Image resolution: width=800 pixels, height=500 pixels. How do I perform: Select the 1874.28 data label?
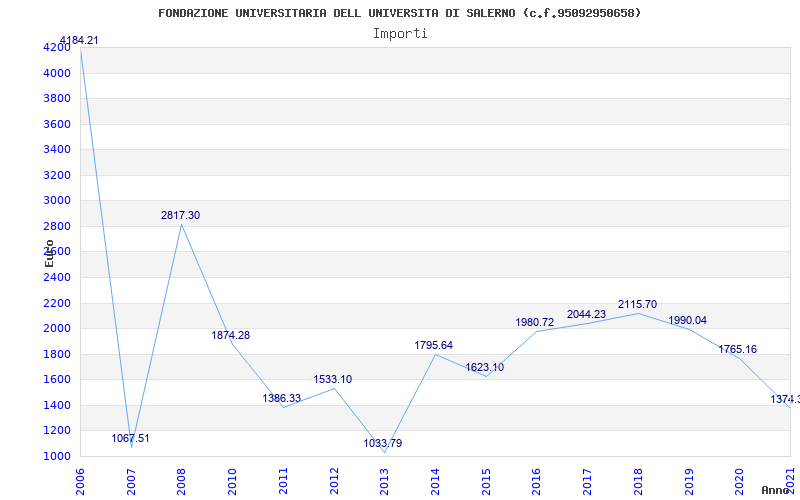pyautogui.click(x=231, y=335)
